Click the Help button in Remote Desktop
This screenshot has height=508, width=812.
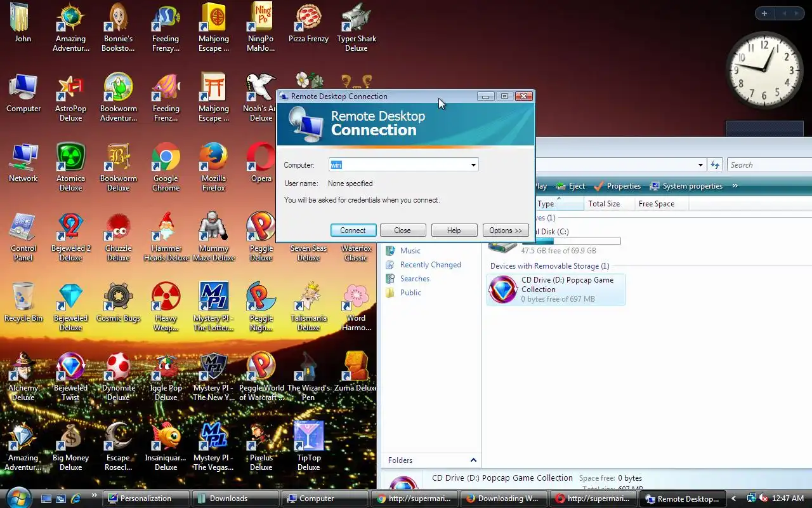click(x=454, y=231)
